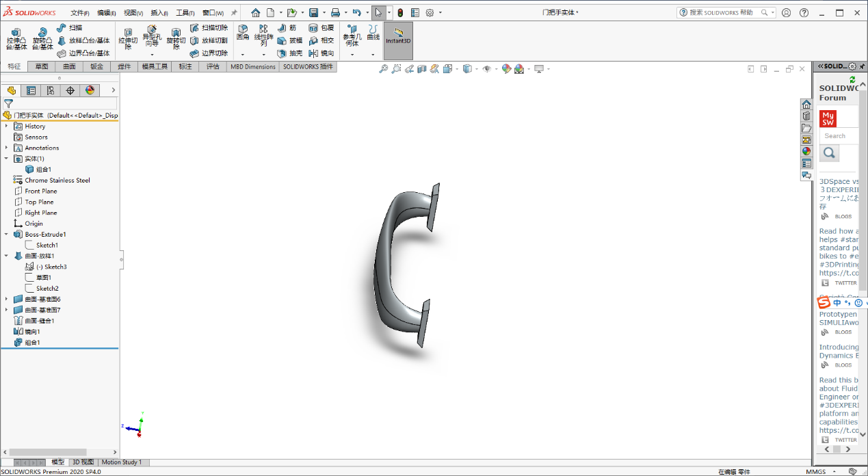The width and height of the screenshot is (868, 476).
Task: Open the 参考几何体 reference geometry tool
Action: (352, 36)
